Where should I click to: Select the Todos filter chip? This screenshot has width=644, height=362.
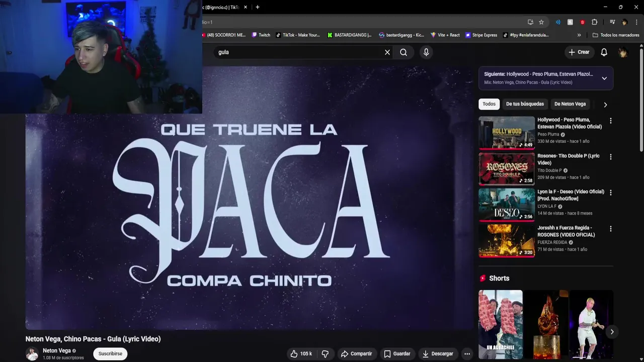(489, 104)
